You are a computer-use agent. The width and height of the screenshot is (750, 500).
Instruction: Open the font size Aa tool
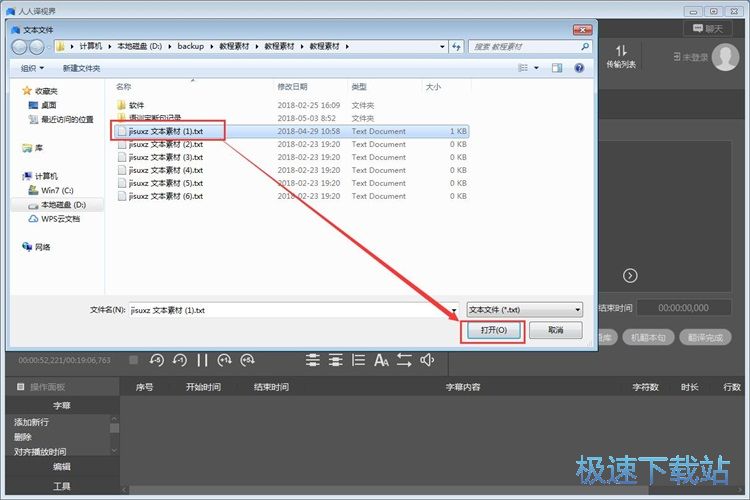point(381,360)
